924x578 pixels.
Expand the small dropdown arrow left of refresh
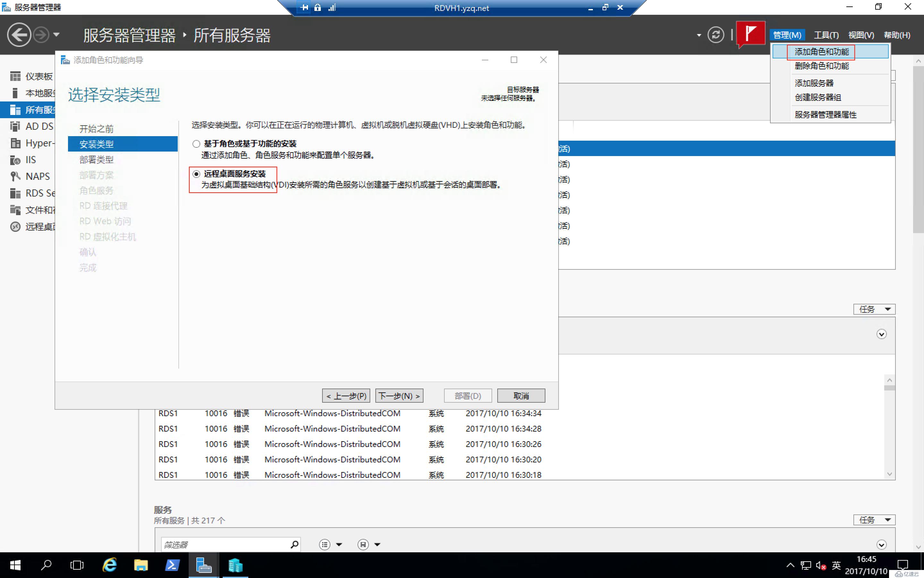pyautogui.click(x=699, y=35)
